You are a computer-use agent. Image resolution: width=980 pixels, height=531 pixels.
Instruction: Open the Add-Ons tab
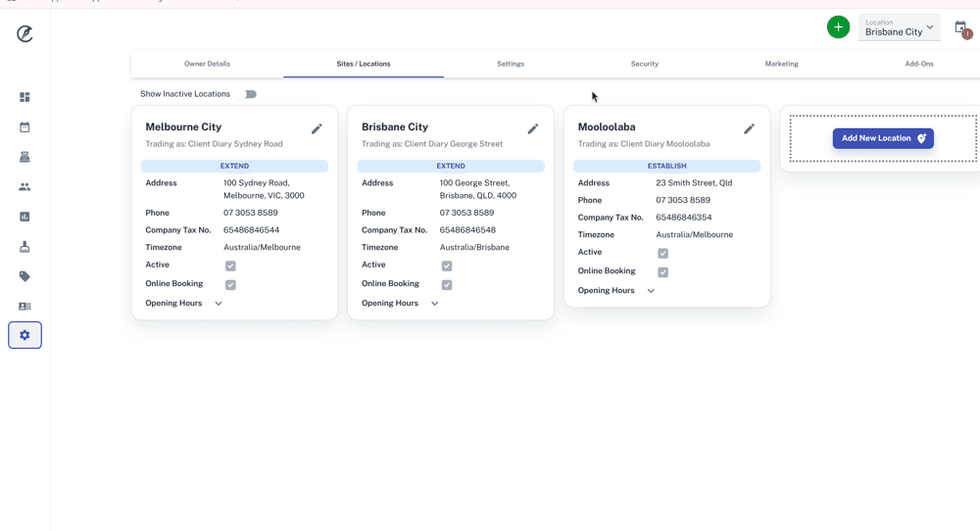click(918, 64)
